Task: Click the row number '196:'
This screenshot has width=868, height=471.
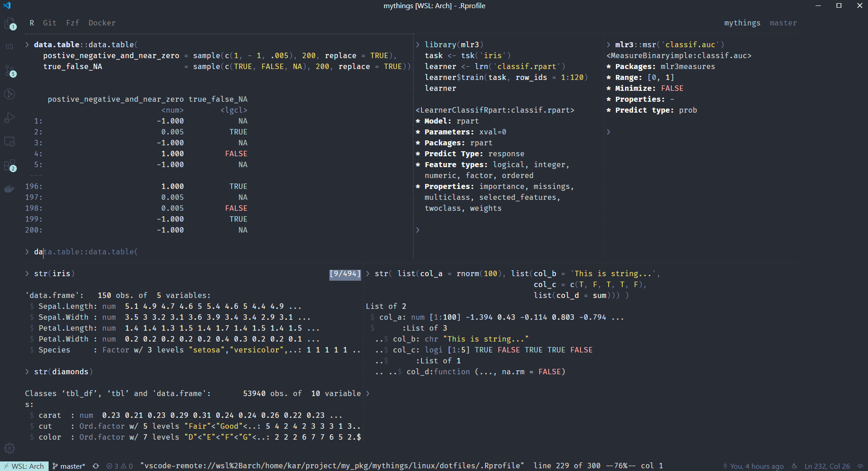Action: [x=34, y=186]
